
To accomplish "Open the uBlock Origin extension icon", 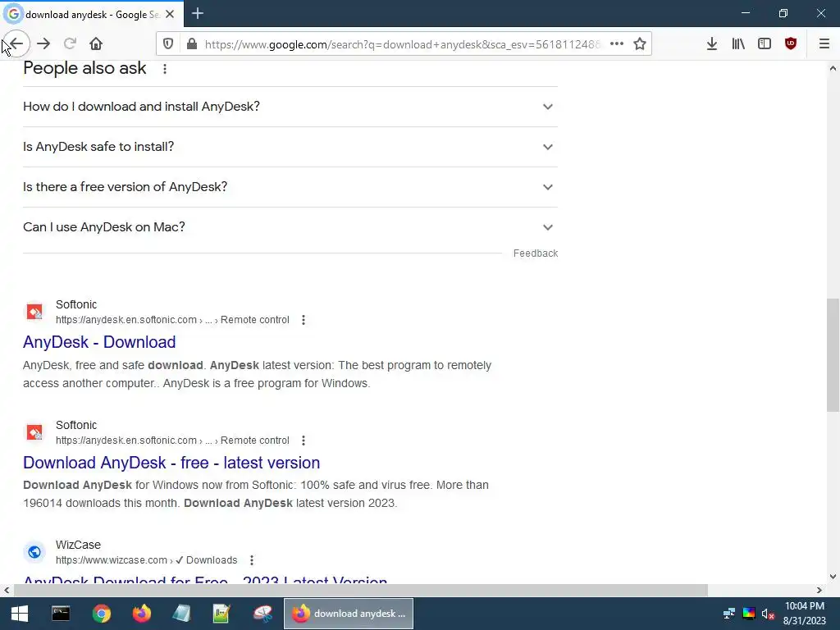I will pos(791,44).
